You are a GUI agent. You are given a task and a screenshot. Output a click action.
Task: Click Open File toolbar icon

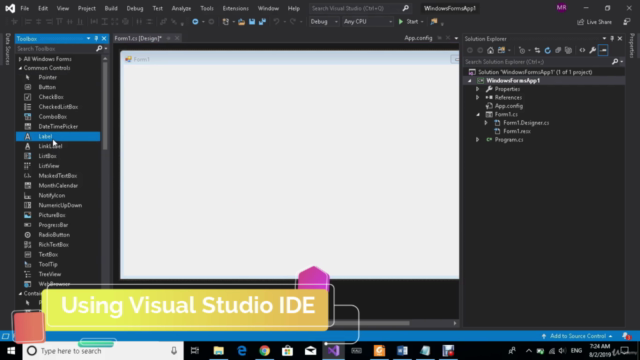point(241,22)
